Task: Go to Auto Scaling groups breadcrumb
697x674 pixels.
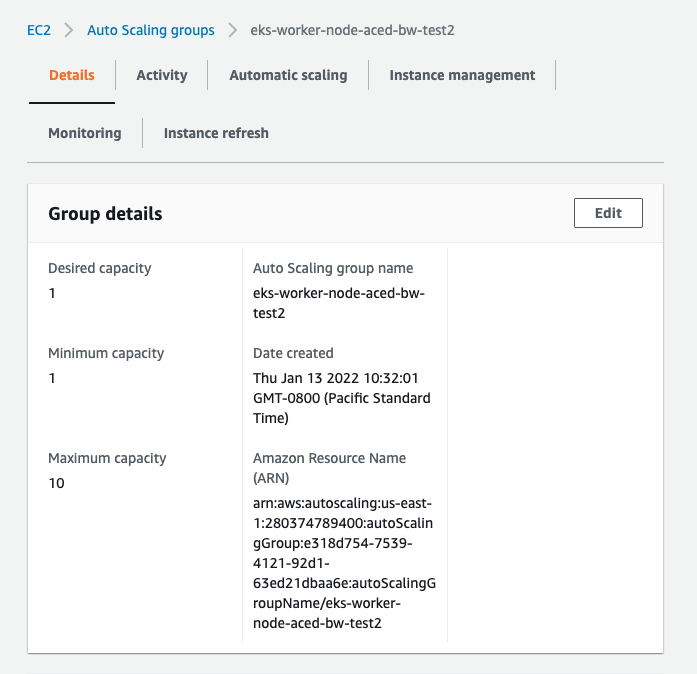Action: click(151, 30)
